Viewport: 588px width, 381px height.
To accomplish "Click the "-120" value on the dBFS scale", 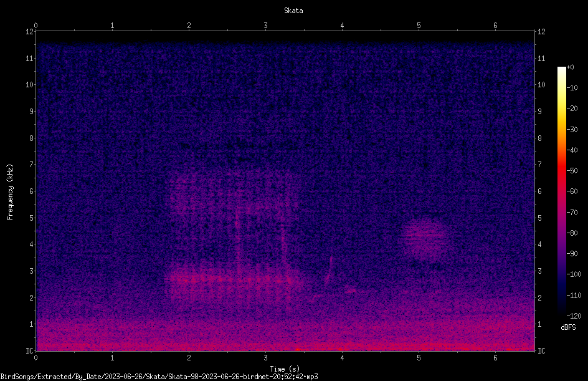I will click(574, 316).
